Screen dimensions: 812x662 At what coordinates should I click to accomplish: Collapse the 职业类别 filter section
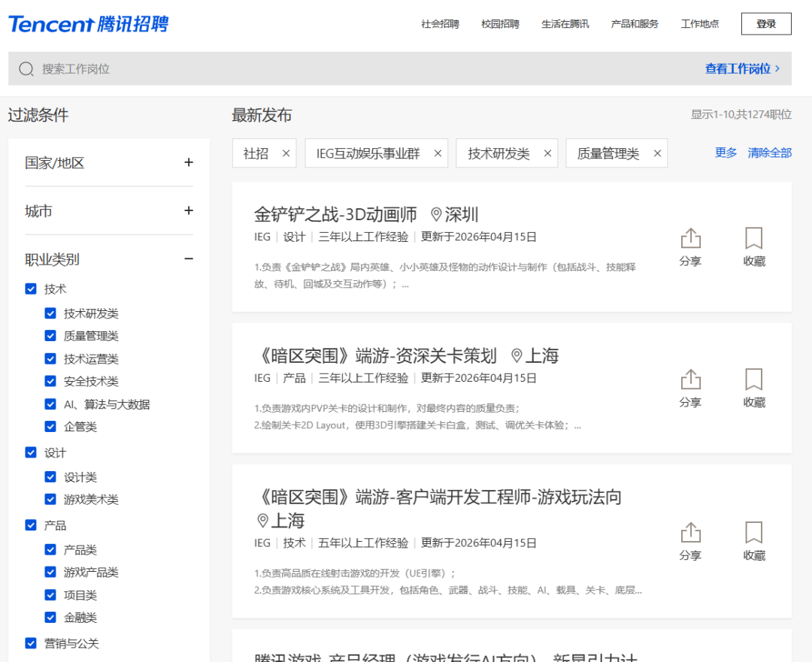point(189,258)
